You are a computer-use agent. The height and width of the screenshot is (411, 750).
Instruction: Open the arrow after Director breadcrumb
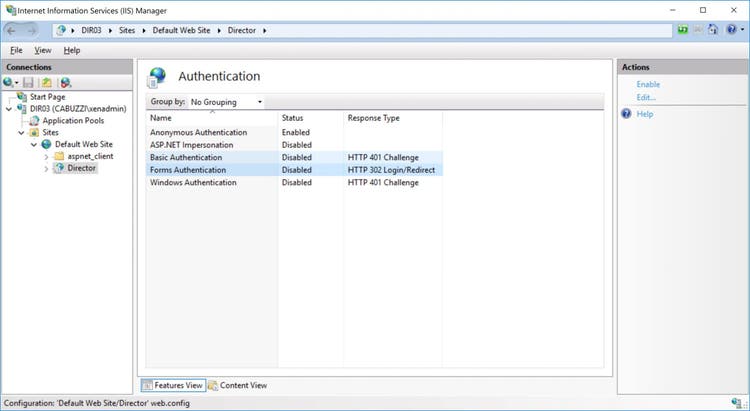tap(265, 30)
